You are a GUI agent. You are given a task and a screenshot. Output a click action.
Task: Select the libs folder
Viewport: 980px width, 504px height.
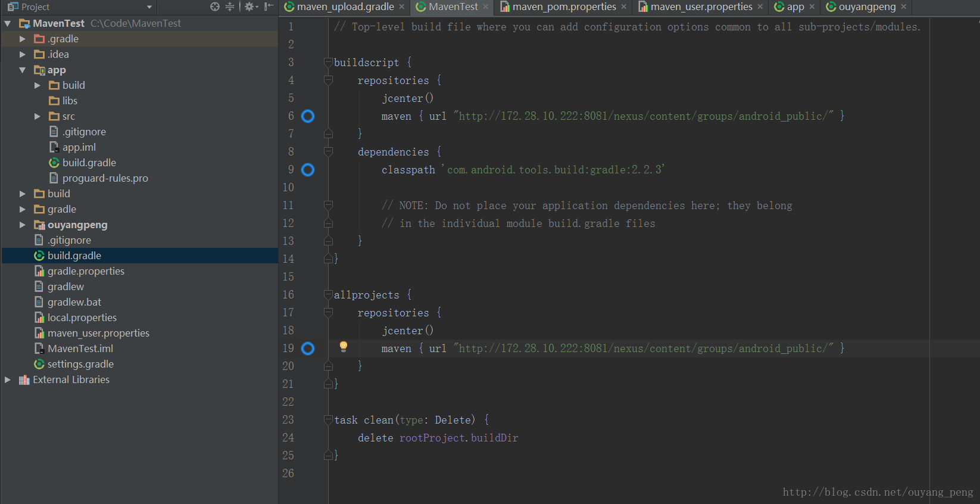70,101
